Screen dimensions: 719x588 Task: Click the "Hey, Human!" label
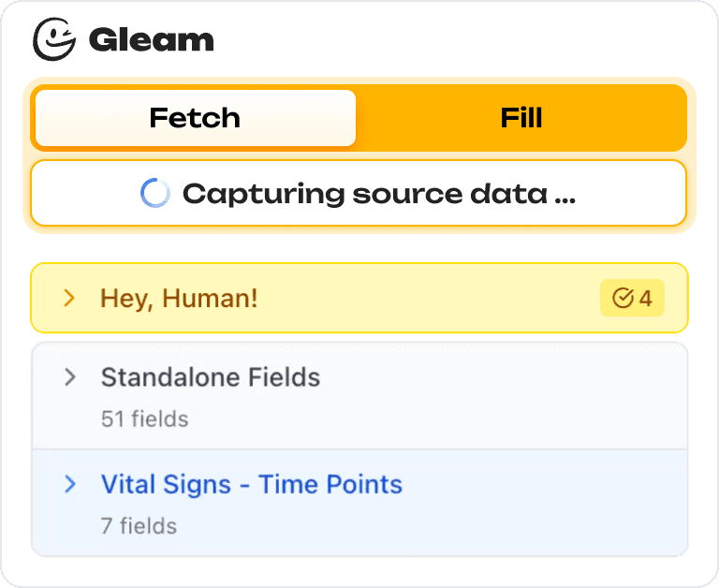(179, 299)
